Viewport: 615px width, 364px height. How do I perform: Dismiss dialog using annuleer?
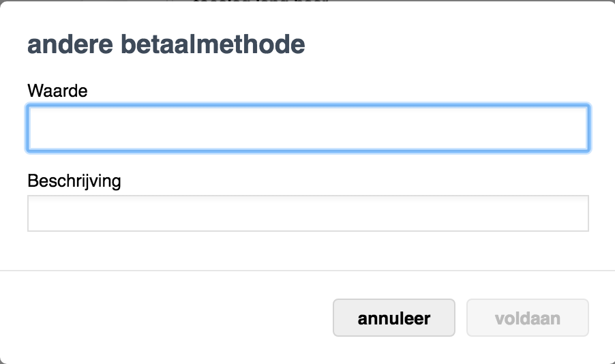(393, 318)
